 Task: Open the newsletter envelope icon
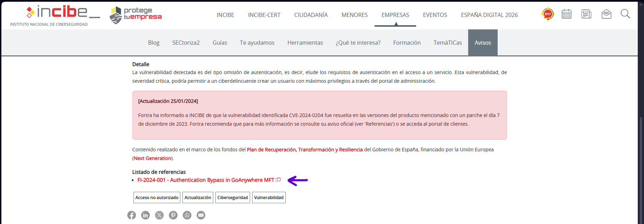(606, 14)
